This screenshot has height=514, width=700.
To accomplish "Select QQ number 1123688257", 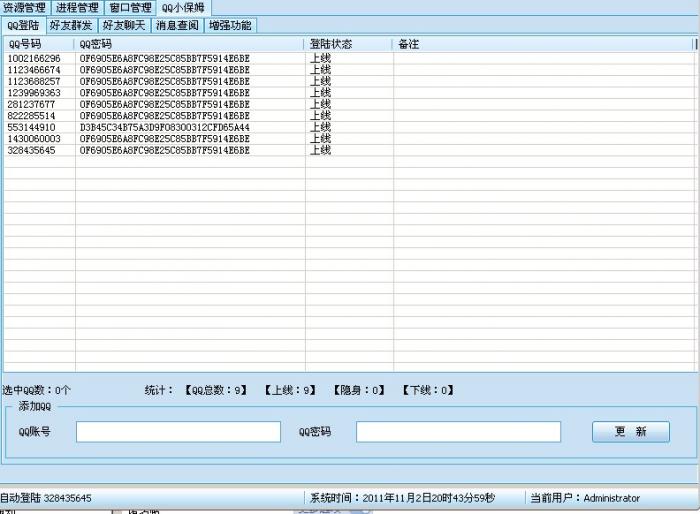I will (34, 82).
